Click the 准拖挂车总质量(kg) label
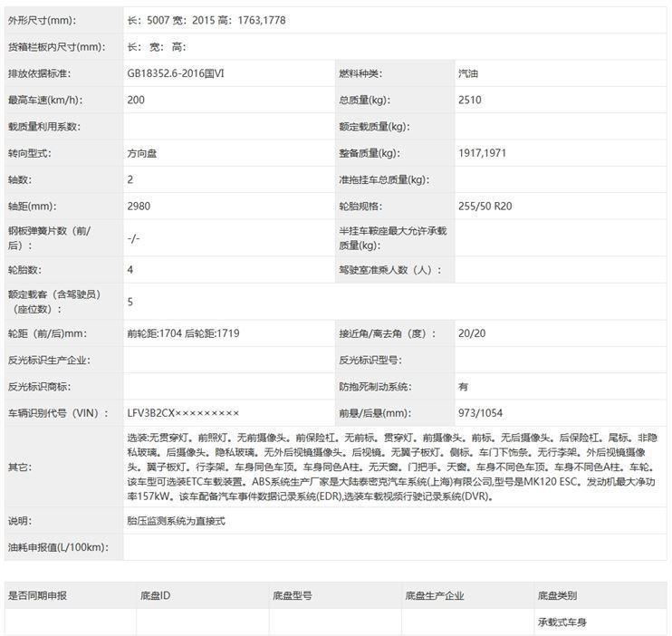This screenshot has width=672, height=636. click(x=384, y=179)
